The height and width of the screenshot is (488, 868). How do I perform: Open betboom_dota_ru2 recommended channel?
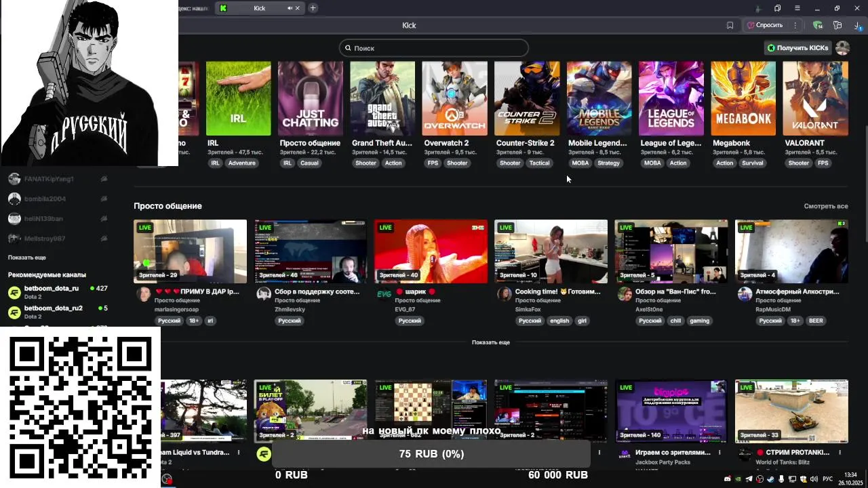click(x=58, y=312)
